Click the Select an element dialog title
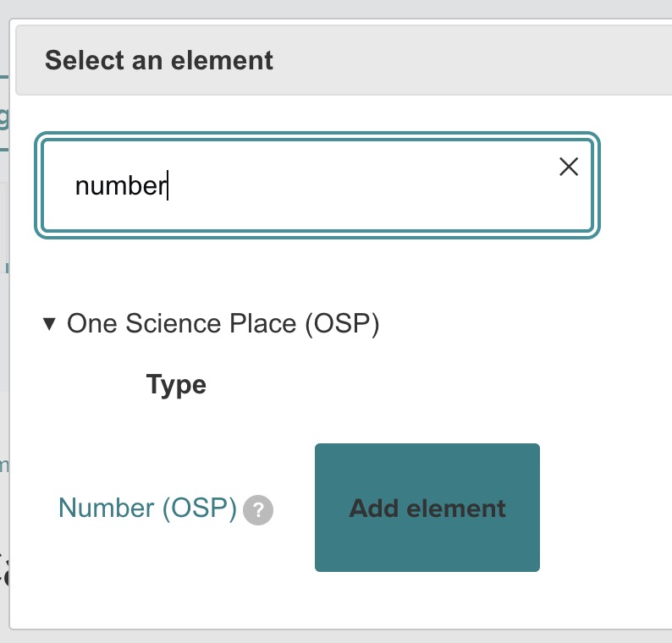Viewport: 672px width, 643px height. pyautogui.click(x=159, y=60)
